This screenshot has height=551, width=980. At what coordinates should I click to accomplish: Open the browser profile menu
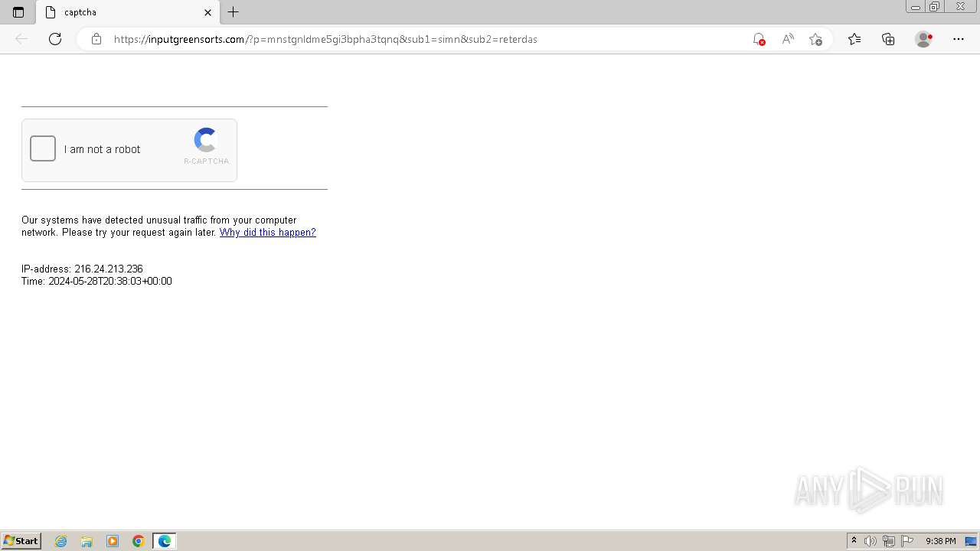[x=924, y=39]
